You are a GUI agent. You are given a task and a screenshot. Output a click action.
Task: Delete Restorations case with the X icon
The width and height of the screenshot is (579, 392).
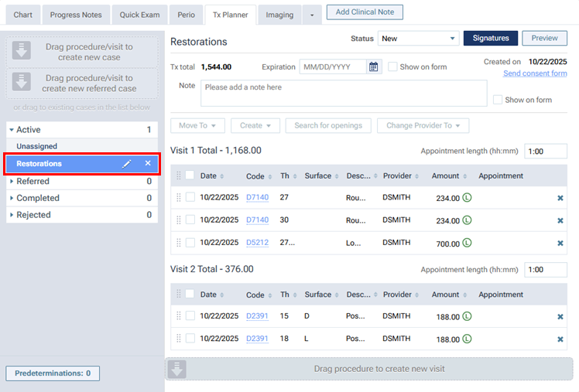tap(148, 164)
